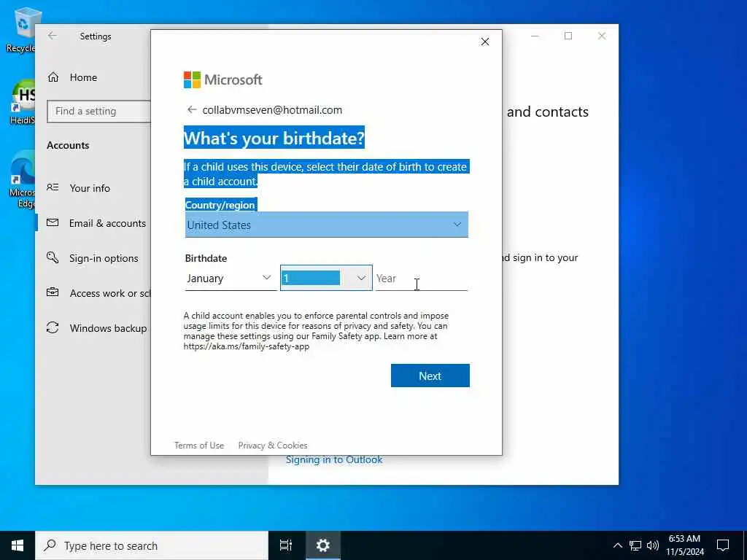Viewport: 747px width, 560px height.
Task: Click the Microsoft logo in the dialog
Action: pos(223,79)
